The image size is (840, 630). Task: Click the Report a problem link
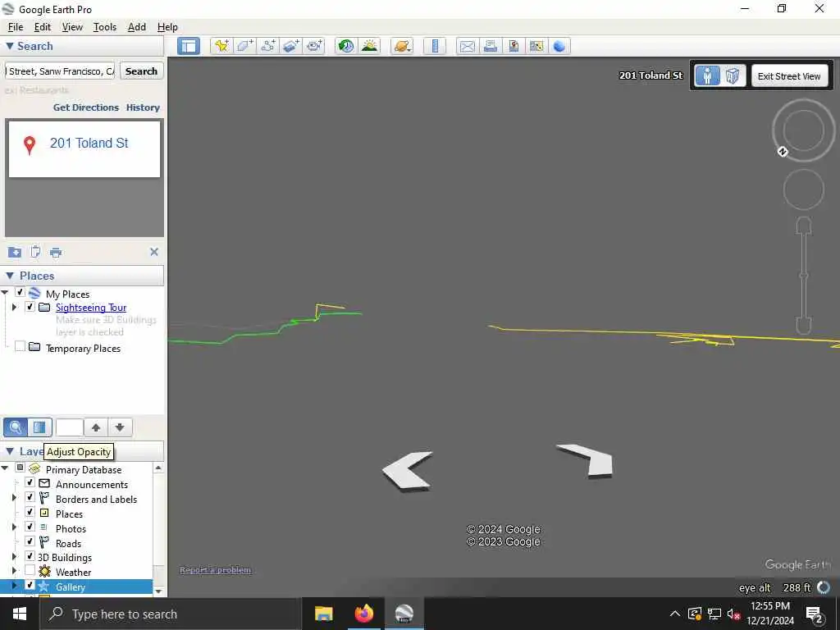(x=216, y=570)
